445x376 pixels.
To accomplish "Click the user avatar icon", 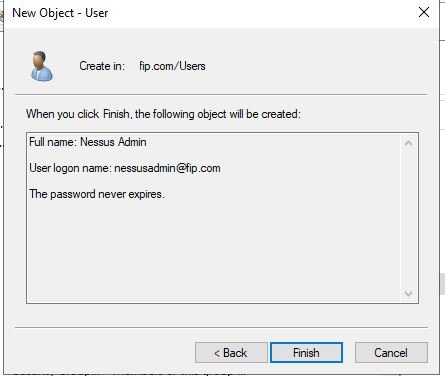I will [42, 66].
